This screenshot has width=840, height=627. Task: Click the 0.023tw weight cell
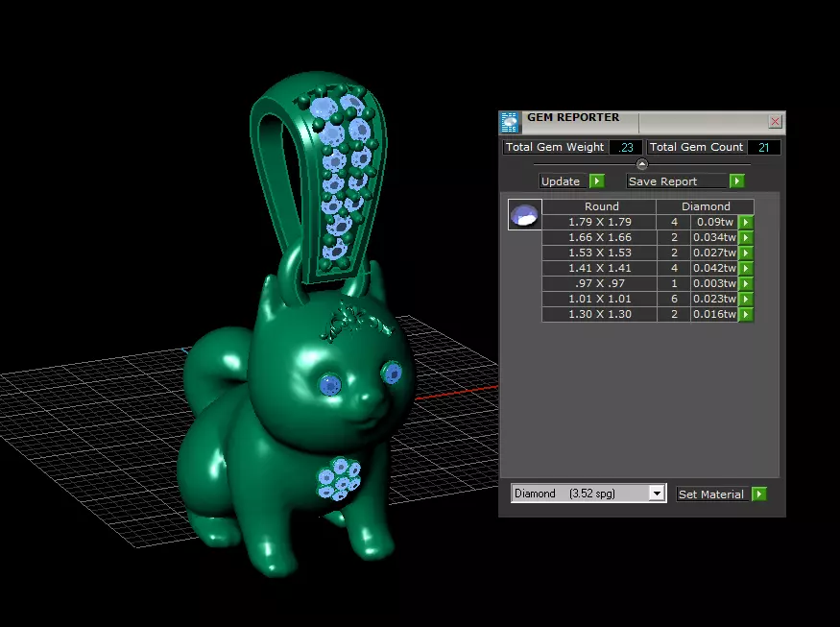click(x=714, y=299)
